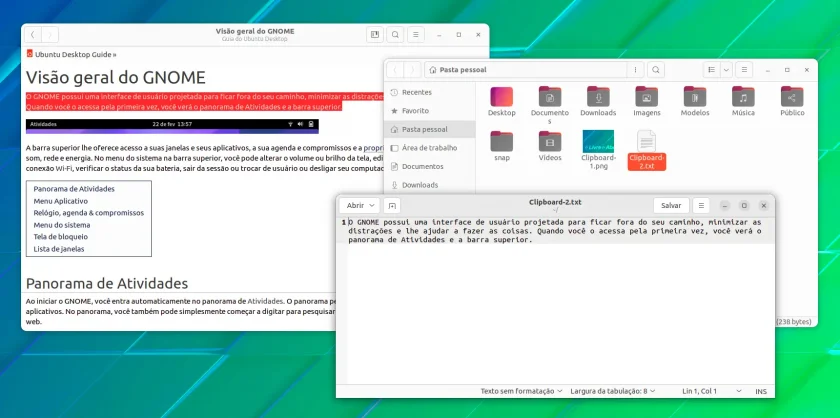Viewport: 840px width, 418px height.
Task: Toggle list view in the Files window
Action: coord(711,70)
